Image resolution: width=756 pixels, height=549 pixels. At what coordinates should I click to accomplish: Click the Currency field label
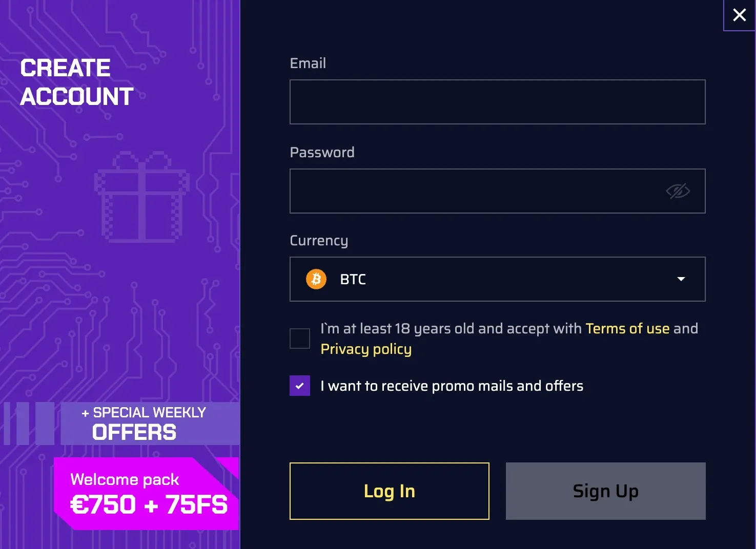(319, 240)
